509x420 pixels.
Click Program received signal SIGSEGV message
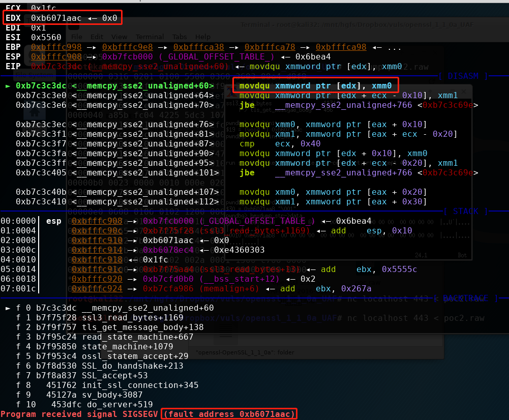tap(79, 414)
